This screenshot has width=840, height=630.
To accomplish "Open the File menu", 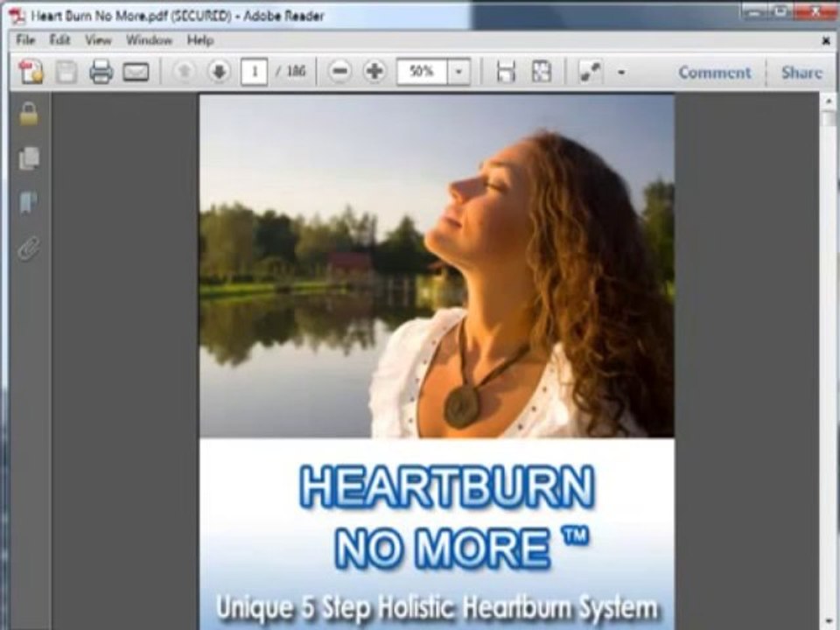I will click(25, 40).
